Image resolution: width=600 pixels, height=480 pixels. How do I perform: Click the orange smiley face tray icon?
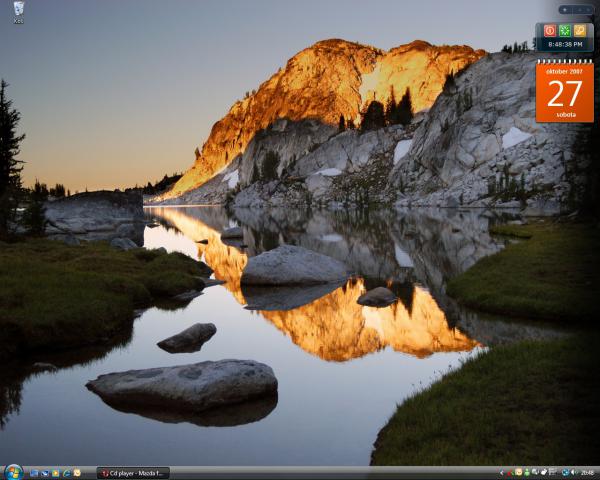click(518, 472)
